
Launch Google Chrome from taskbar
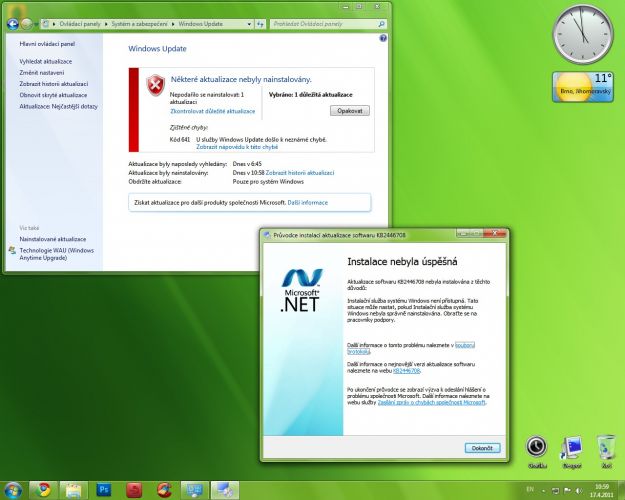(43, 490)
